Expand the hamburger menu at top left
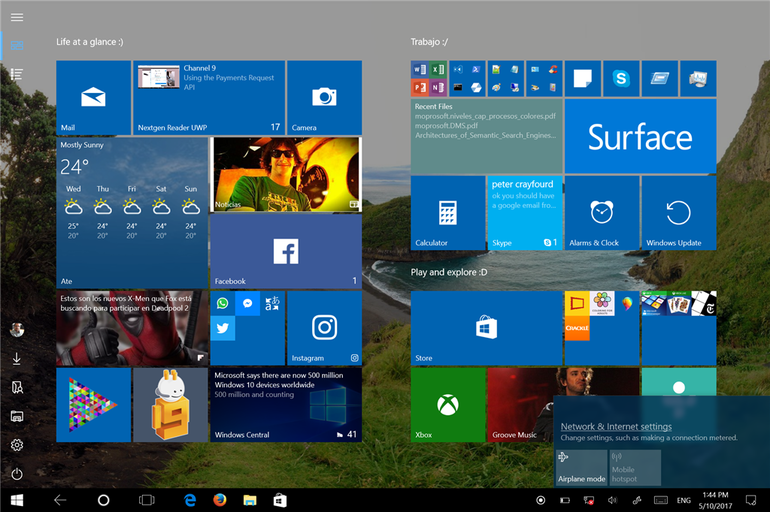The height and width of the screenshot is (512, 770). click(x=17, y=17)
